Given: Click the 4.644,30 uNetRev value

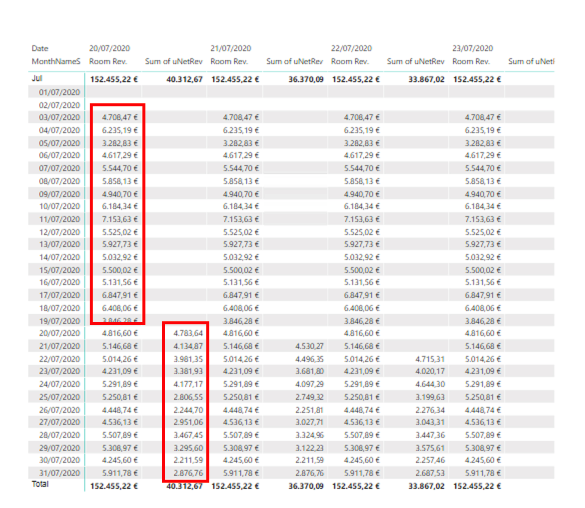Looking at the screenshot, I should [x=430, y=384].
